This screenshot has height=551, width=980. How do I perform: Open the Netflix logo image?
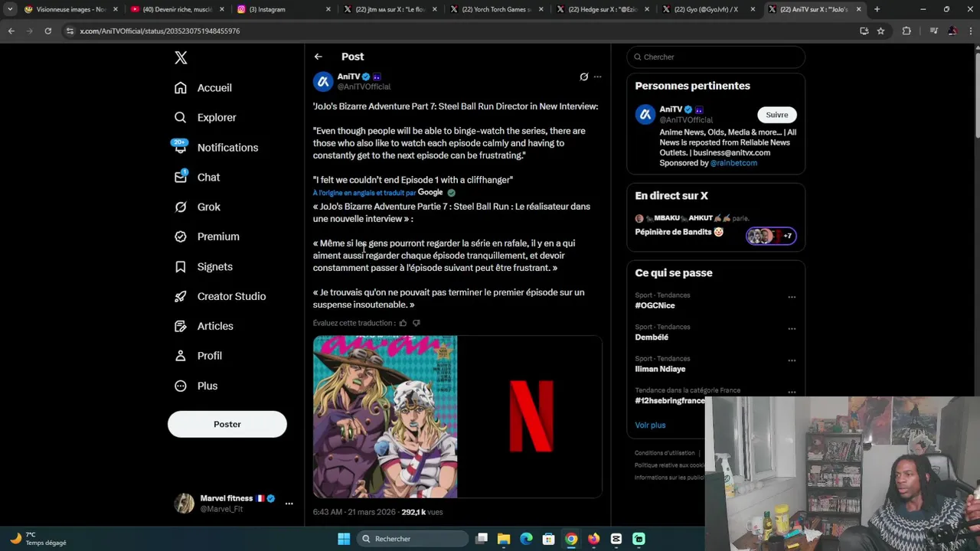[x=531, y=417]
